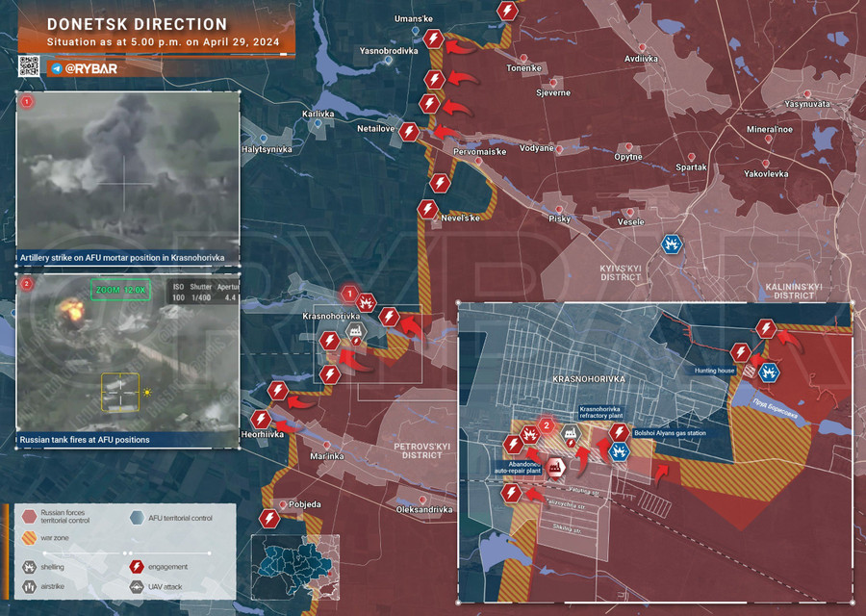The height and width of the screenshot is (616, 866).
Task: Click the QR code beside the Rybar logo
Action: click(29, 67)
